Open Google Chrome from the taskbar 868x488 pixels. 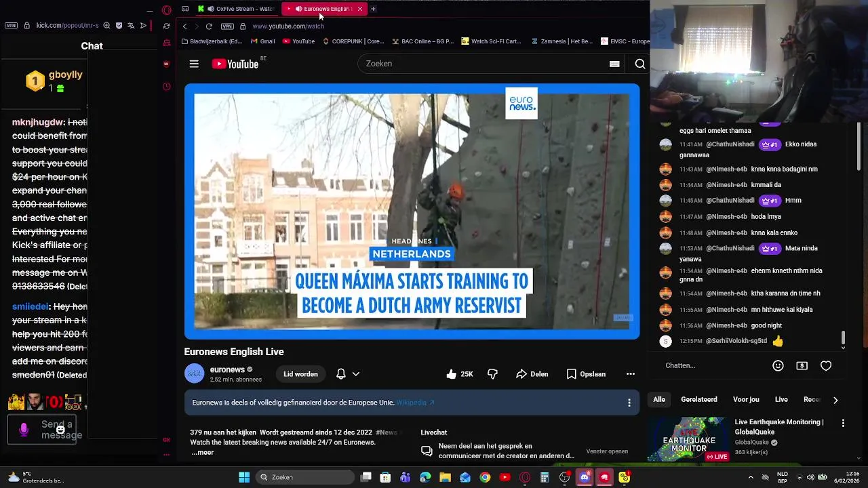pyautogui.click(x=485, y=477)
